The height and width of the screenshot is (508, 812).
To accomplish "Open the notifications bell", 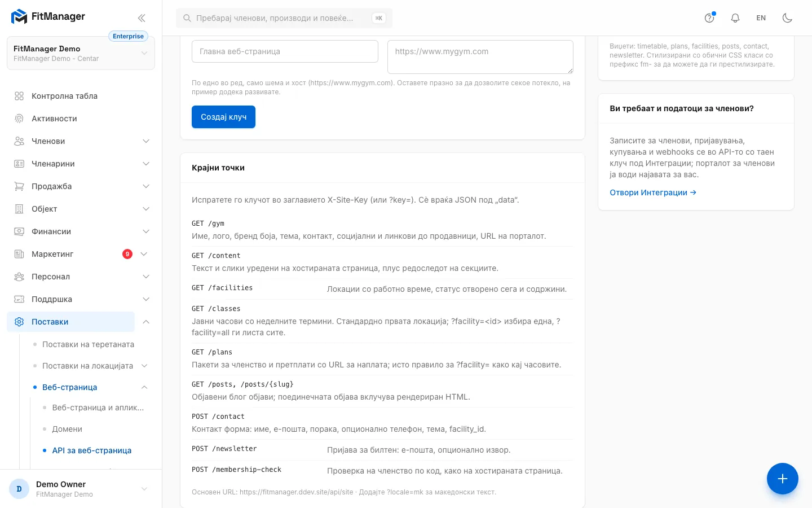I will tap(735, 18).
